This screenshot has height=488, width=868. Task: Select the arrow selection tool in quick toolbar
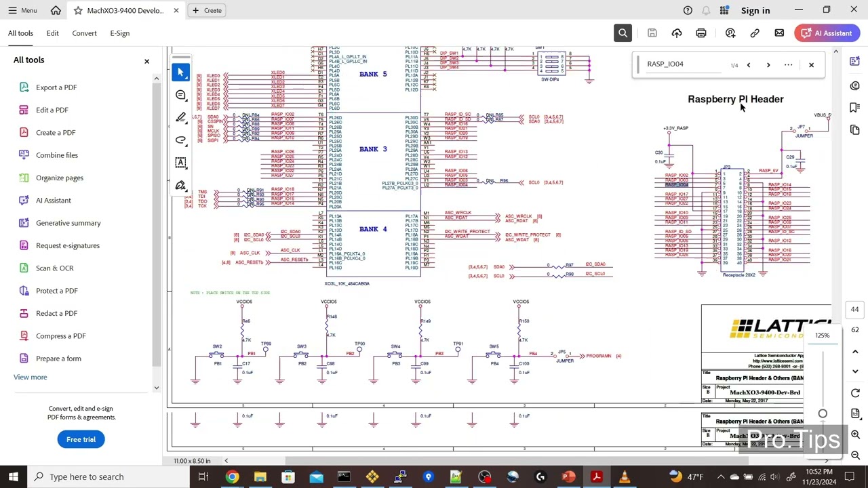[x=180, y=72]
